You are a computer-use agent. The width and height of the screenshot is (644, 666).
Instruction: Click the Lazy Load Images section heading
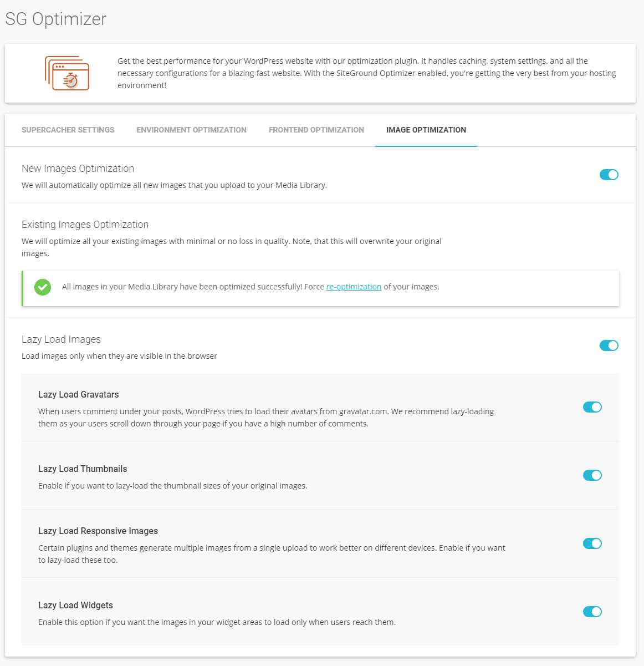click(x=62, y=339)
